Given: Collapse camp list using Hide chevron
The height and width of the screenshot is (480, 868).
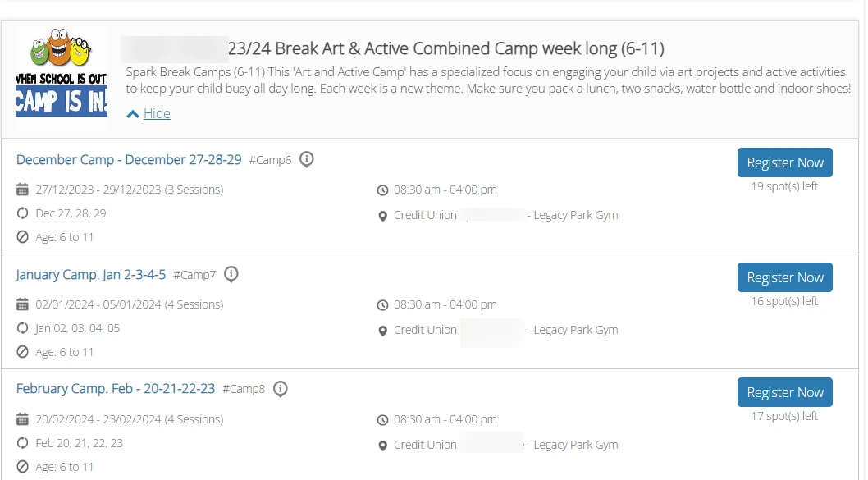Looking at the screenshot, I should pyautogui.click(x=133, y=114).
